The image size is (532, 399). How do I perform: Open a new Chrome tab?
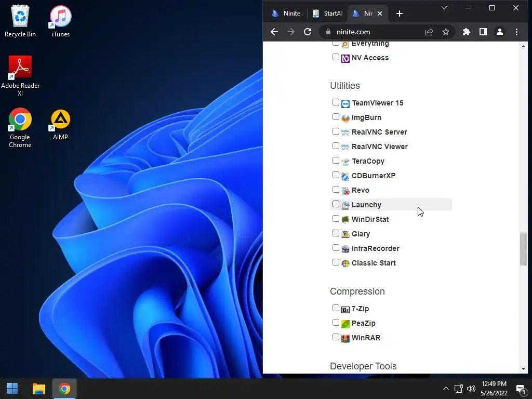[400, 14]
